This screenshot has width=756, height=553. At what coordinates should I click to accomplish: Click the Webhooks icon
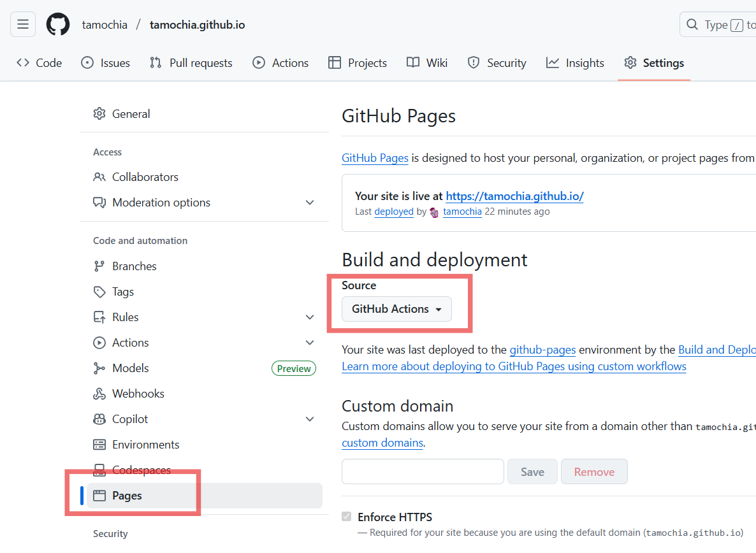point(99,394)
